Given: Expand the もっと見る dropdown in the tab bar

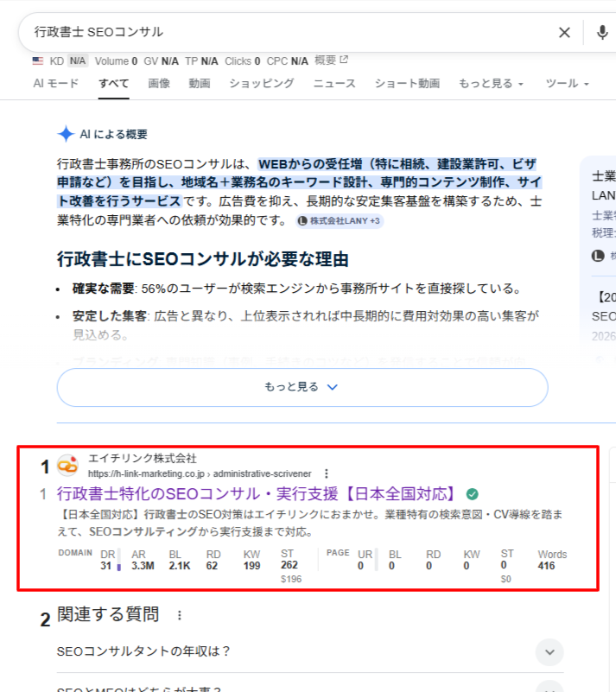Looking at the screenshot, I should pyautogui.click(x=491, y=83).
